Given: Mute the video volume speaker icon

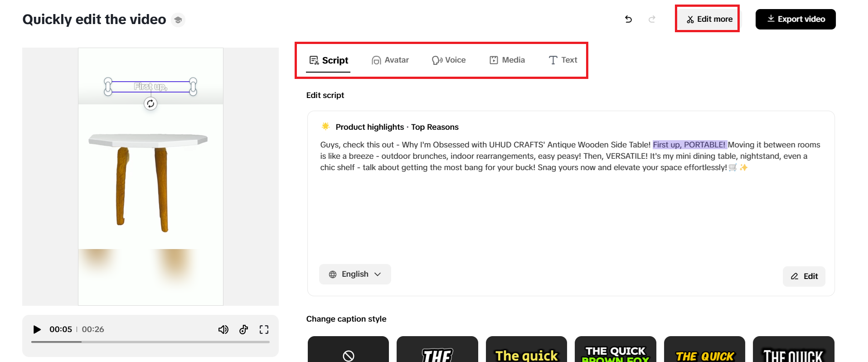Looking at the screenshot, I should (223, 329).
